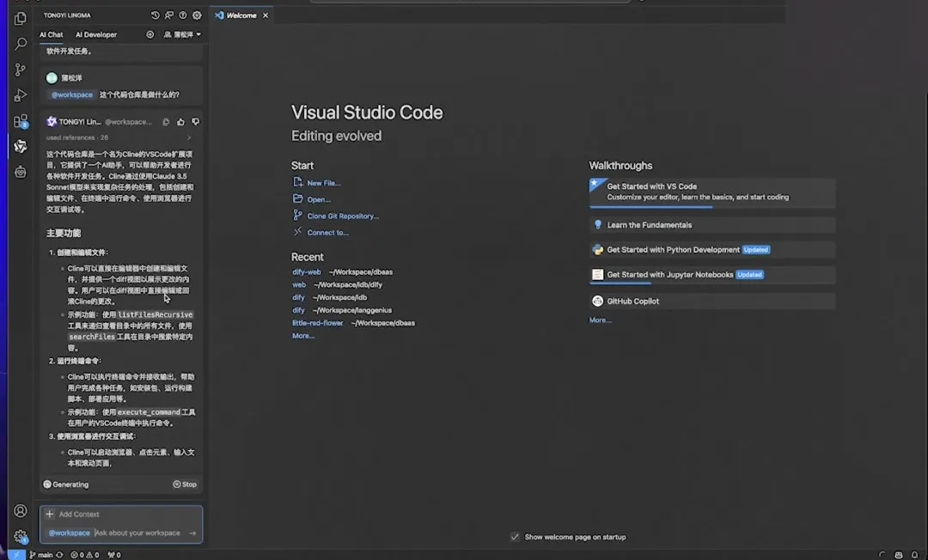Open recent project web in ldb/dify
This screenshot has width=928, height=560.
coord(299,284)
